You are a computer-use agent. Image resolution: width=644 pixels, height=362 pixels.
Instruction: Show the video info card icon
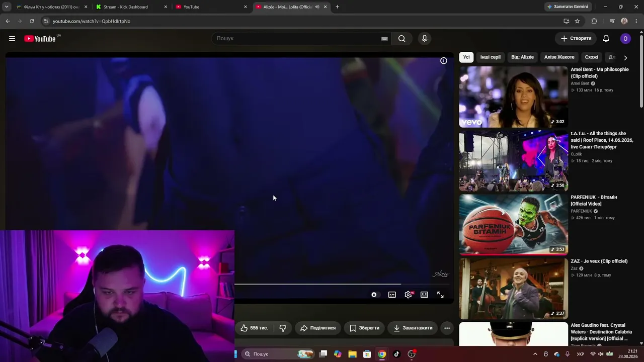tap(444, 61)
